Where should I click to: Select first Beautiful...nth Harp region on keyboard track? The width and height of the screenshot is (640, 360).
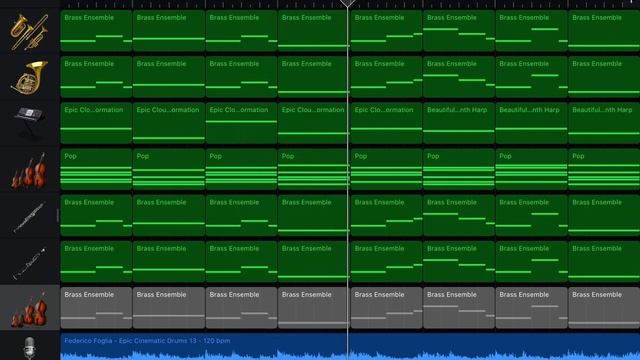pos(459,123)
